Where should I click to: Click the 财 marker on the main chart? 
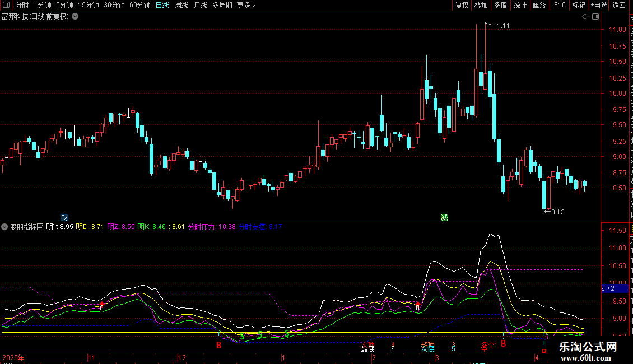click(64, 217)
